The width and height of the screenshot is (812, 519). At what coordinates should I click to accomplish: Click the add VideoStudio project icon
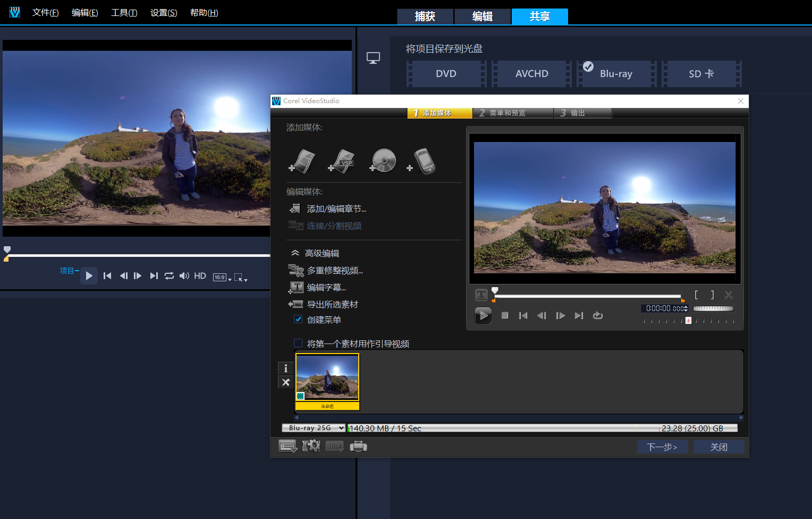tap(342, 161)
